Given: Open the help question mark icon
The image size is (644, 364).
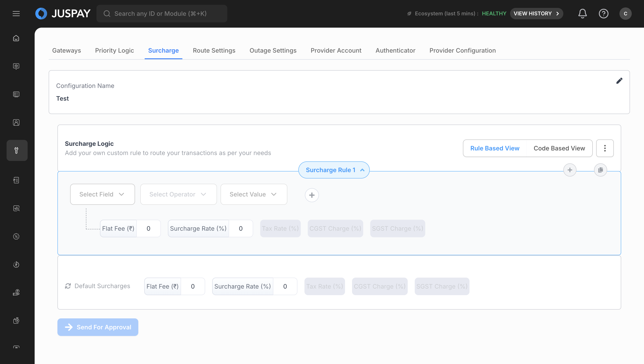Looking at the screenshot, I should [603, 14].
